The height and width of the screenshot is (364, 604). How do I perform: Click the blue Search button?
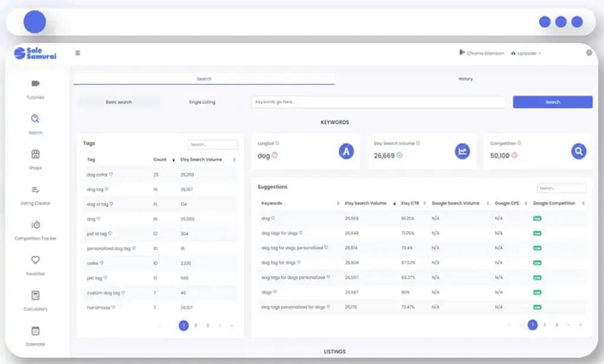[x=552, y=102]
